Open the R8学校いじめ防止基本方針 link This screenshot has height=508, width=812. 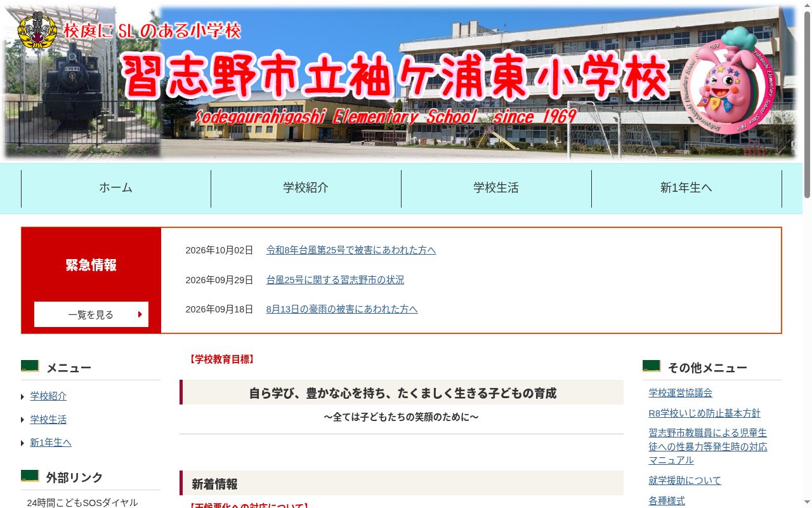tap(704, 413)
